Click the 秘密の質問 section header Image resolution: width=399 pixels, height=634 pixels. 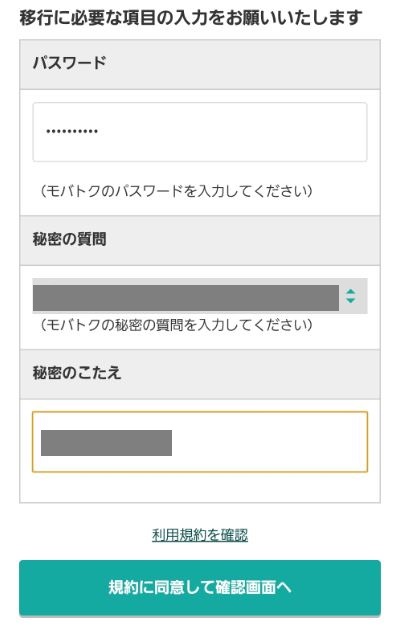tap(200, 240)
